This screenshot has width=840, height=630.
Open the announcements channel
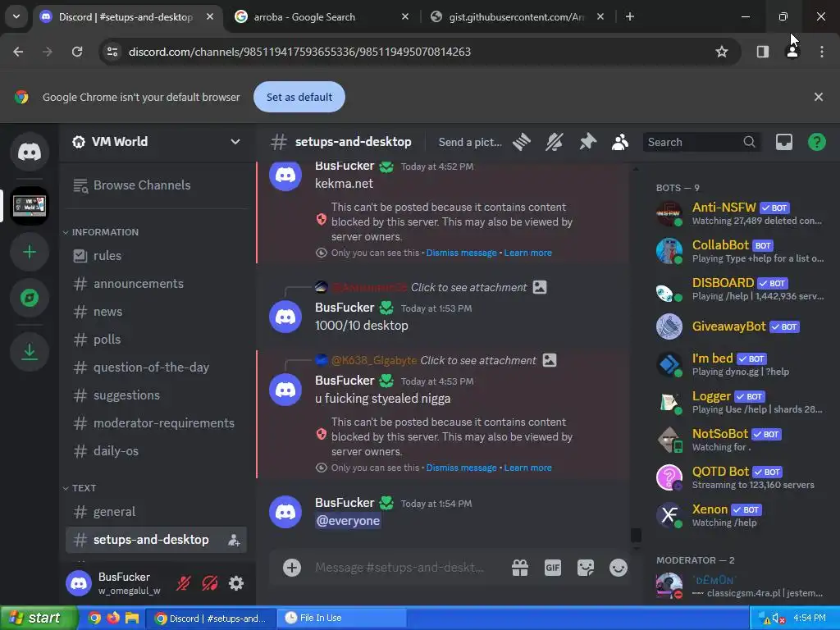[x=156, y=283]
